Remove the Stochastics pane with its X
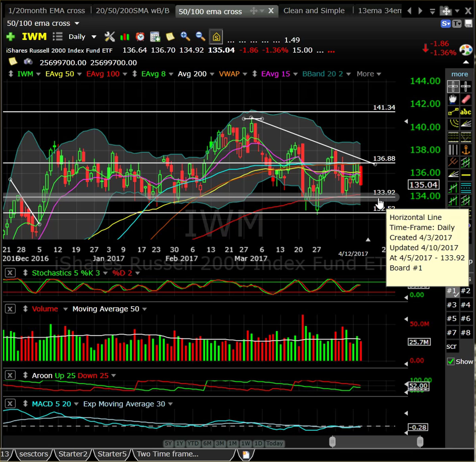Image resolution: width=476 pixels, height=462 pixels. [10, 273]
